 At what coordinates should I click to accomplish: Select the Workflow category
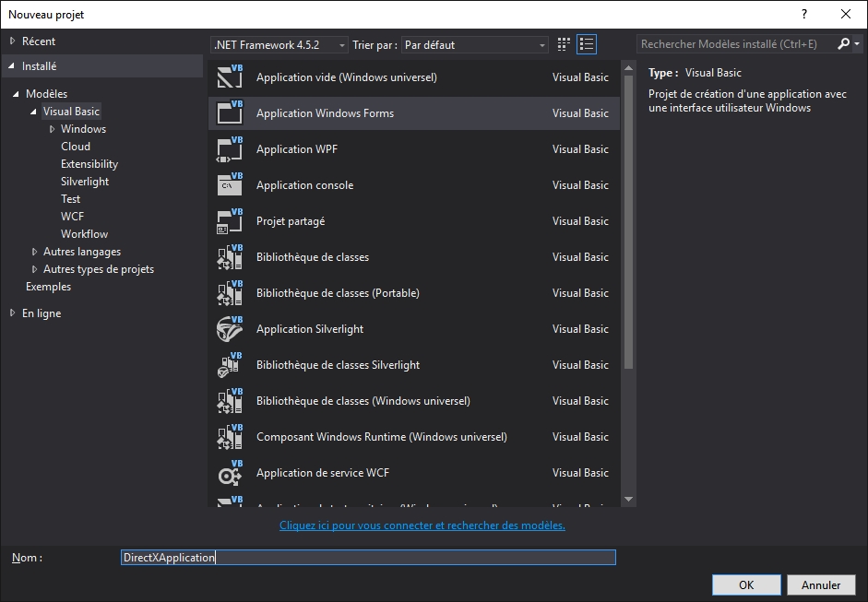pos(84,234)
